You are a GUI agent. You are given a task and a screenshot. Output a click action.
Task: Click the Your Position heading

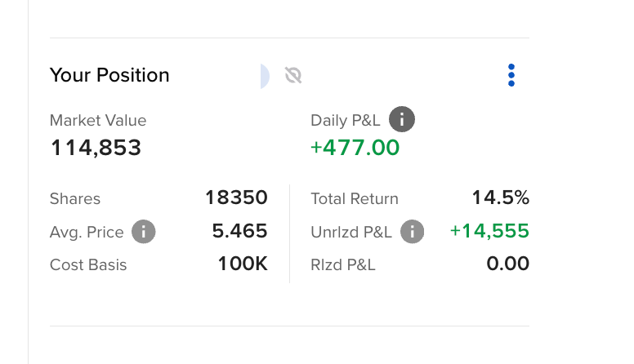(x=109, y=75)
